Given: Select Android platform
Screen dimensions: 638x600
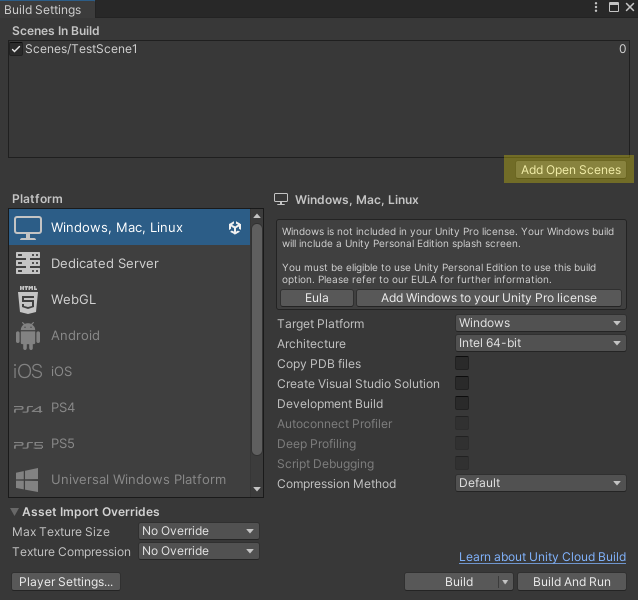Looking at the screenshot, I should pos(129,336).
